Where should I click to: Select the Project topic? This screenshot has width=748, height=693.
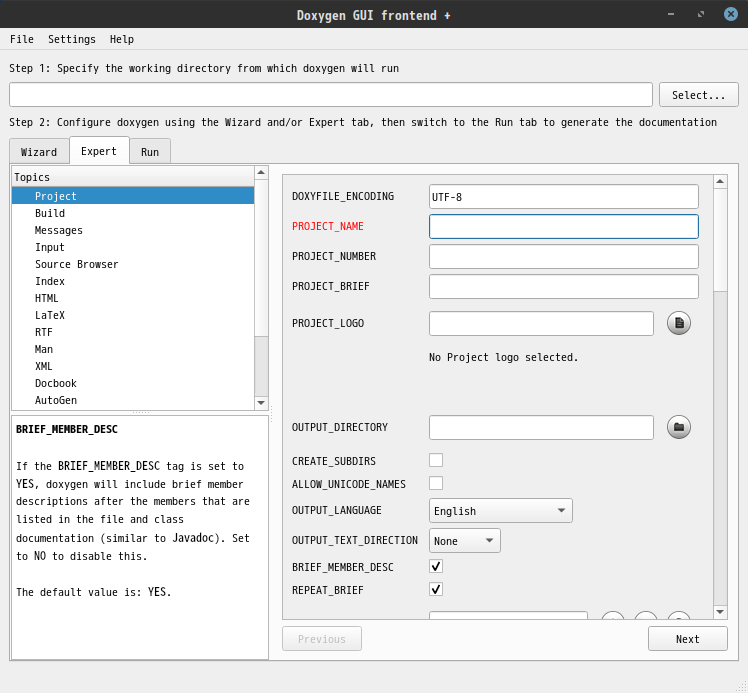pos(133,196)
